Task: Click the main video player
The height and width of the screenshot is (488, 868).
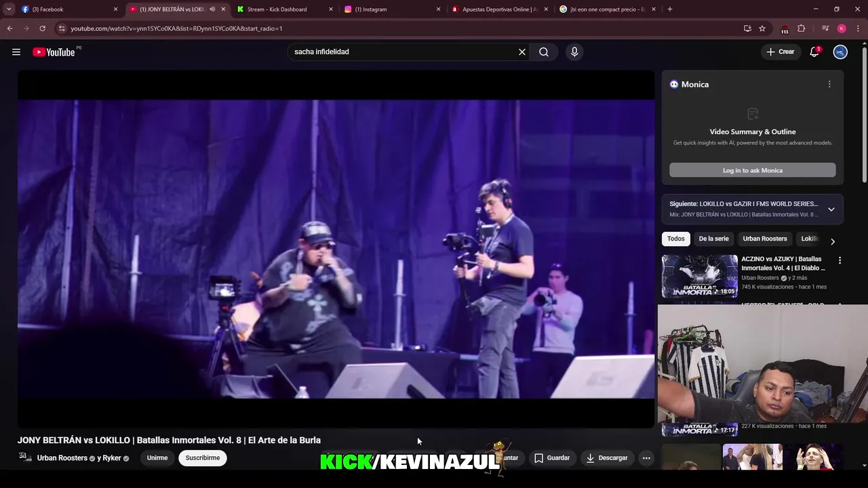Action: coord(336,249)
